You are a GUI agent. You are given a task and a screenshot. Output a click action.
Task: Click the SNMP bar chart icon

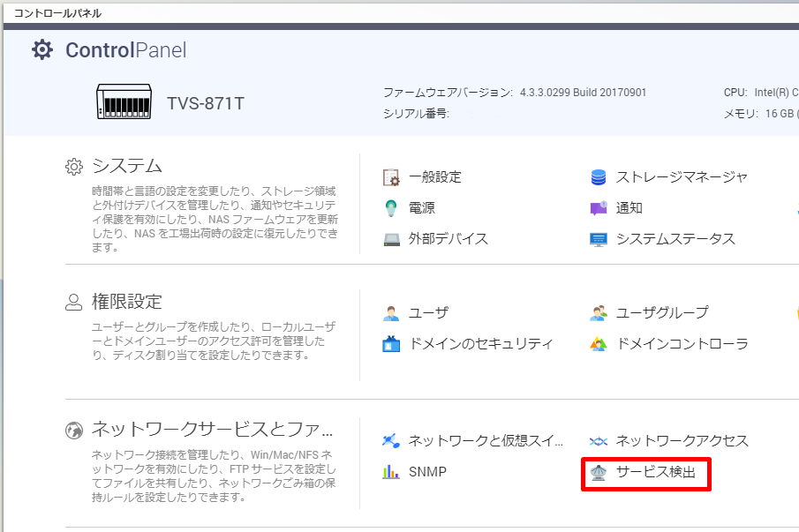point(391,472)
